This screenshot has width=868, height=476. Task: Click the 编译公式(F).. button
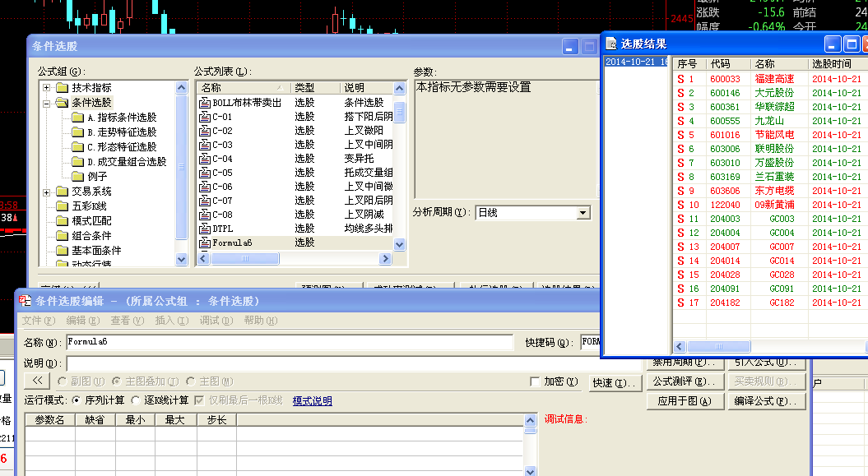tap(766, 401)
